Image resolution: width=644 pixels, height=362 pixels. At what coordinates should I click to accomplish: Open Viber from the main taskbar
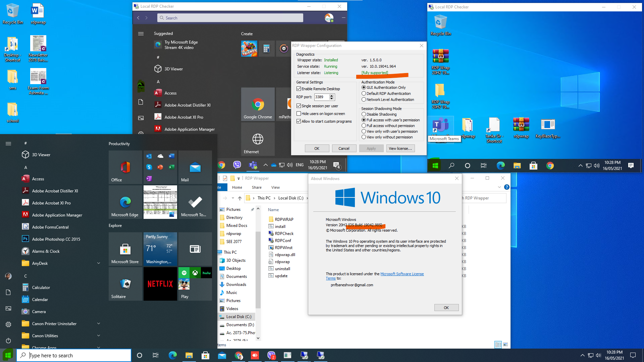click(271, 355)
